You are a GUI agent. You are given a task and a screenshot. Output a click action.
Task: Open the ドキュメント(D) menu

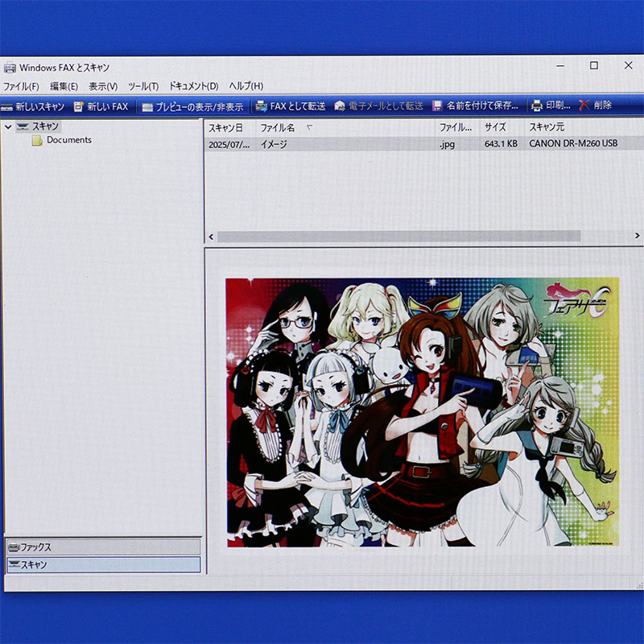pos(193,86)
